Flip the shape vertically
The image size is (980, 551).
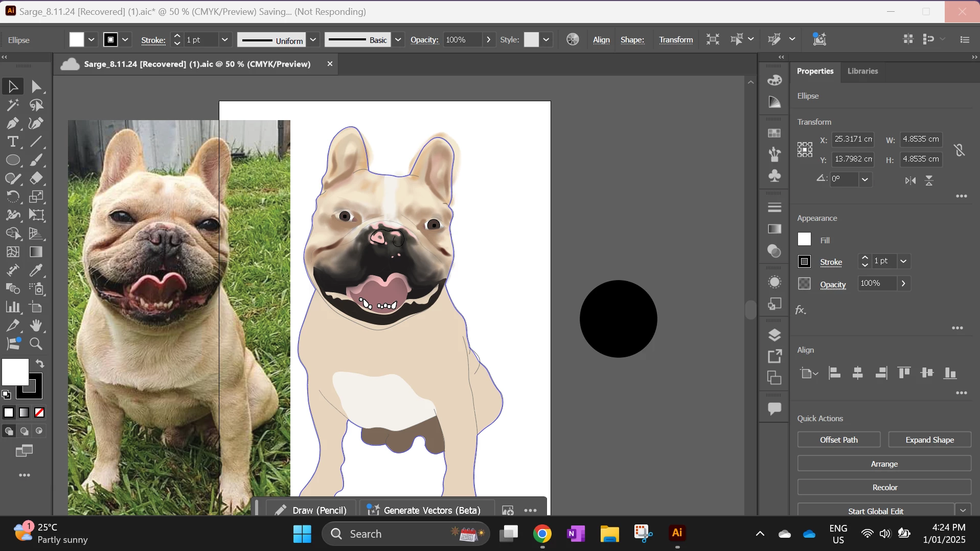click(x=929, y=180)
